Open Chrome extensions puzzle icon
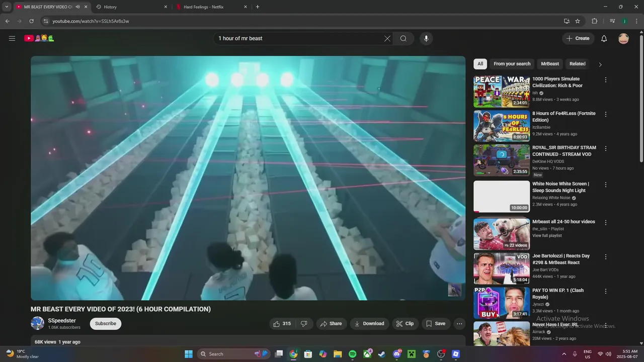 [x=594, y=21]
